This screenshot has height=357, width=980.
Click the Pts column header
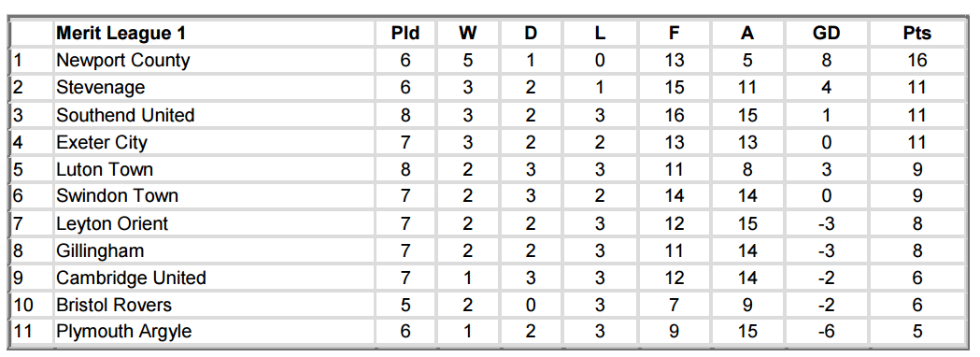916,33
